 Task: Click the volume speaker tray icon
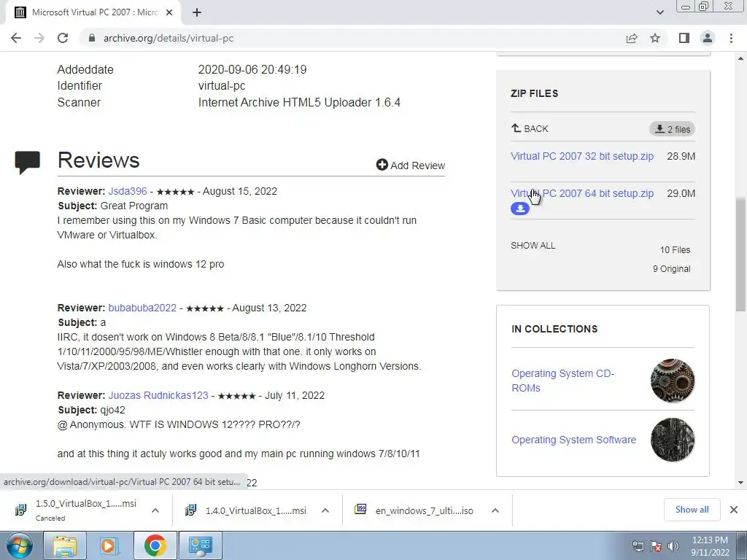click(x=673, y=546)
